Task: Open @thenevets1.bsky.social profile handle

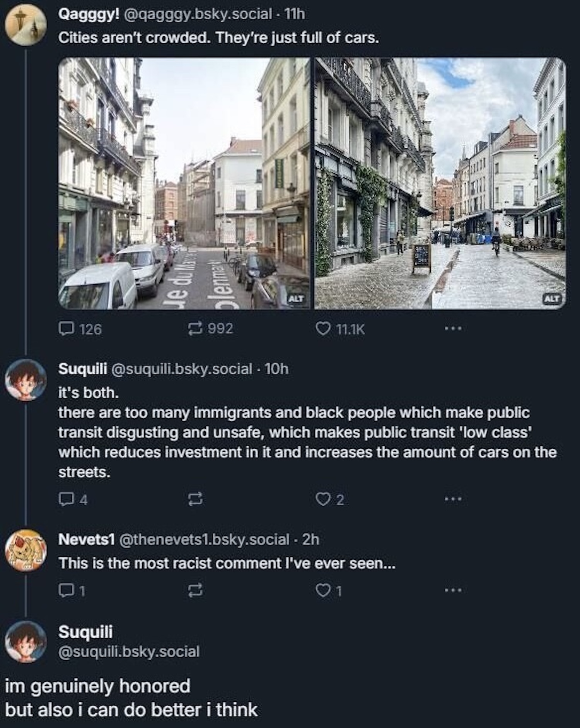Action: [x=205, y=539]
